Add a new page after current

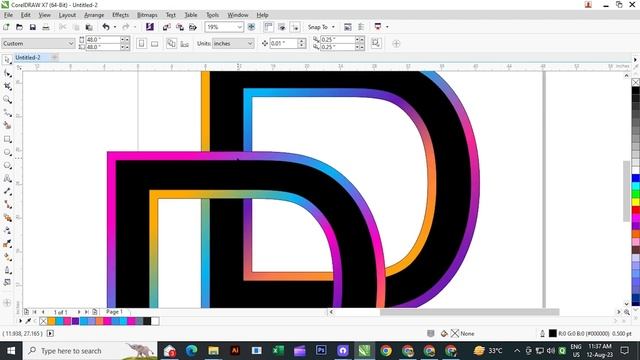click(95, 312)
